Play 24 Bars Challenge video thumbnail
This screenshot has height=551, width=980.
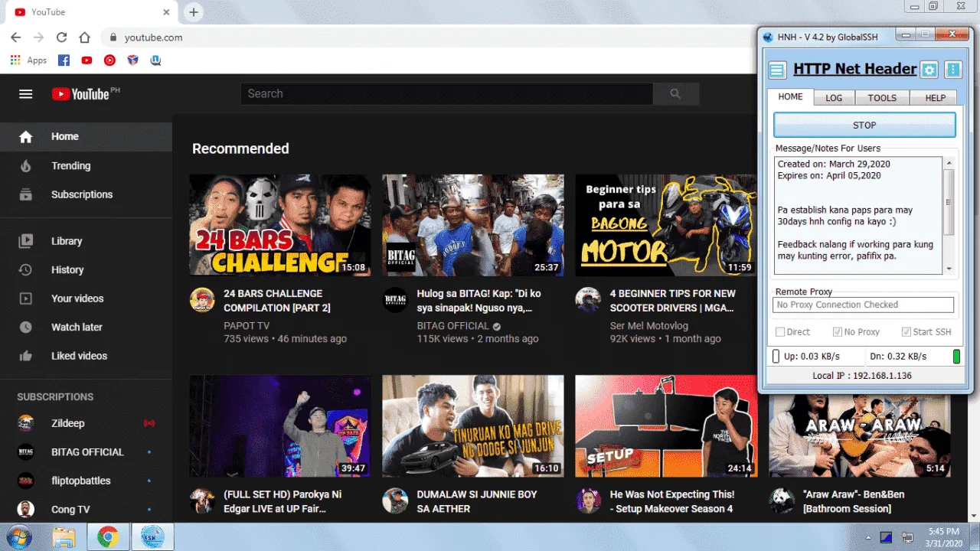coord(280,225)
